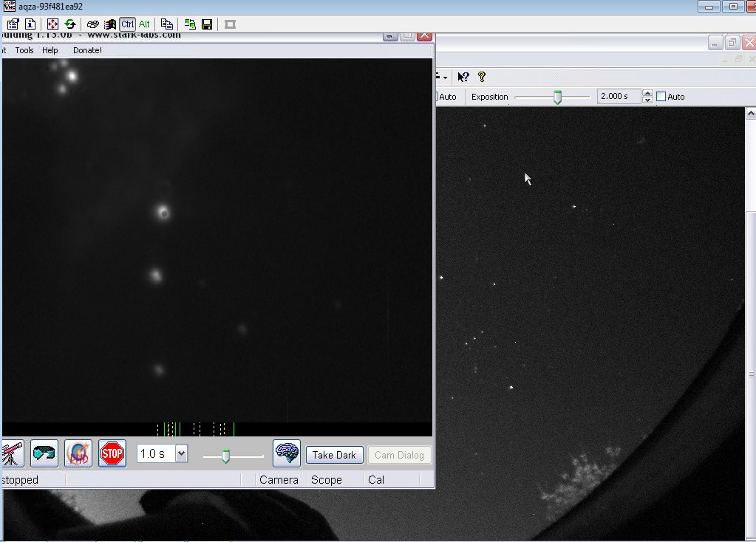
Task: Click green guide graph strip
Action: [217, 429]
